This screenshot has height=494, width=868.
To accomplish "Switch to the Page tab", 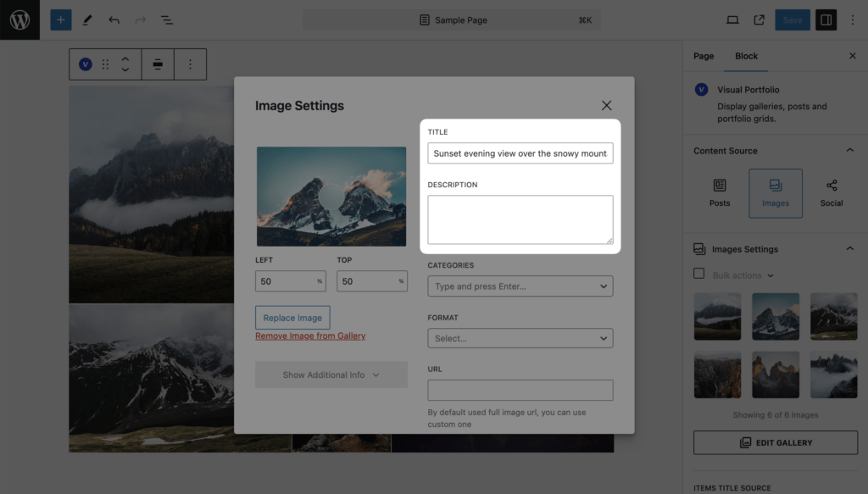I will pos(704,56).
